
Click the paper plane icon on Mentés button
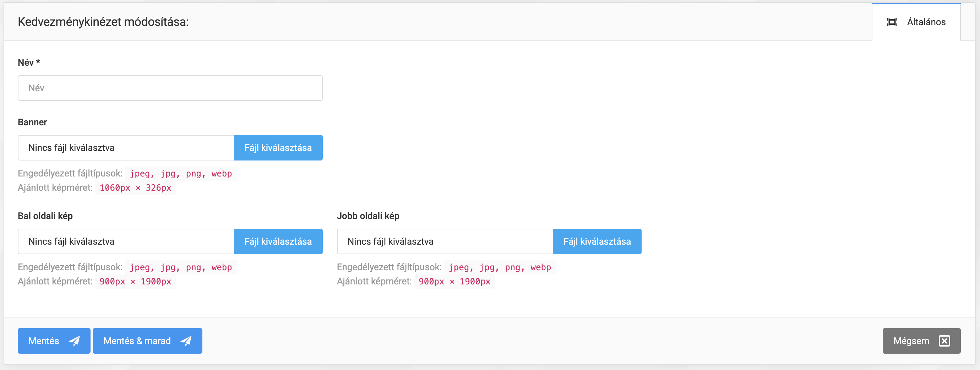[x=74, y=341]
